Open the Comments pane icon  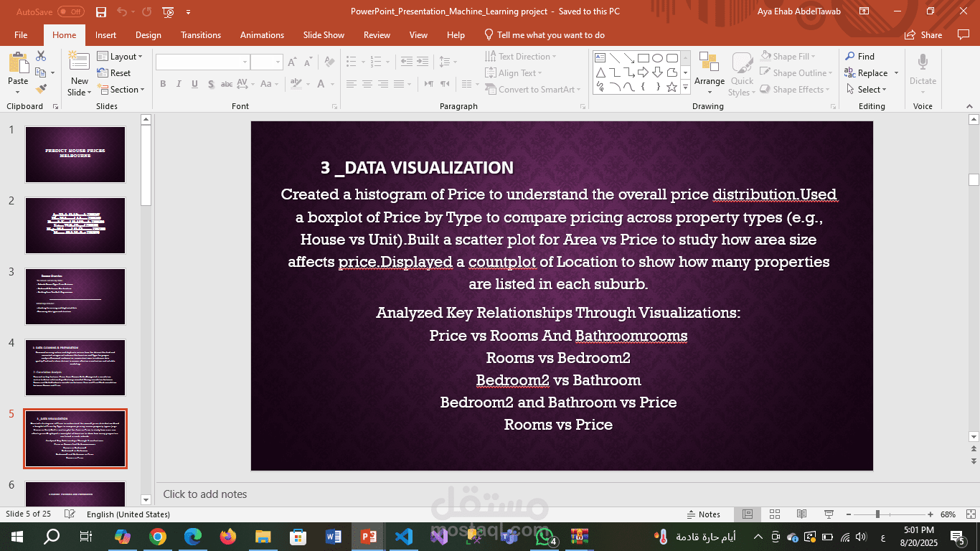963,34
